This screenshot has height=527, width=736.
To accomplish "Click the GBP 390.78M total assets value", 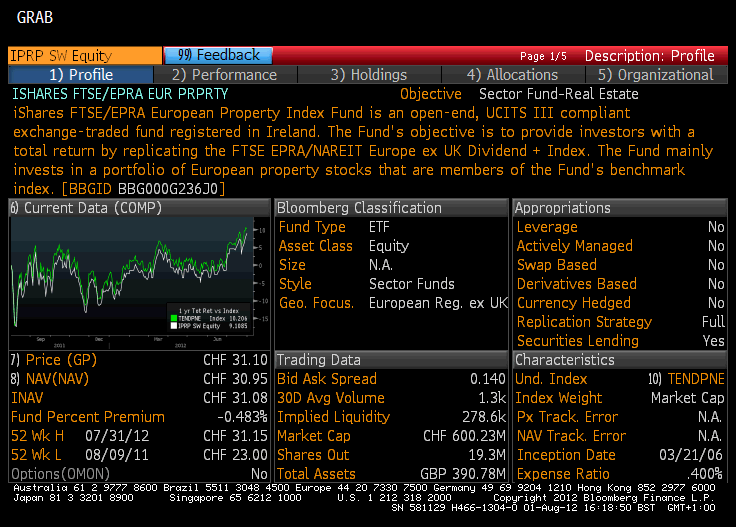I will click(463, 474).
